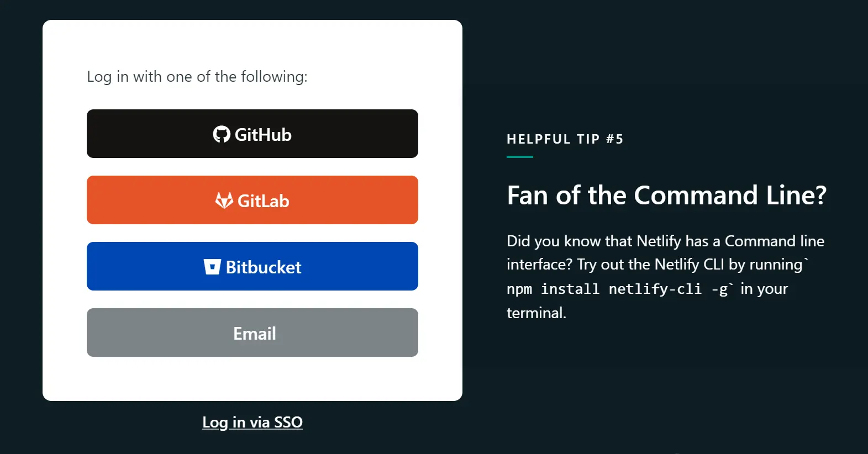The height and width of the screenshot is (454, 868).
Task: Open the Log in via SSO link
Action: (252, 423)
